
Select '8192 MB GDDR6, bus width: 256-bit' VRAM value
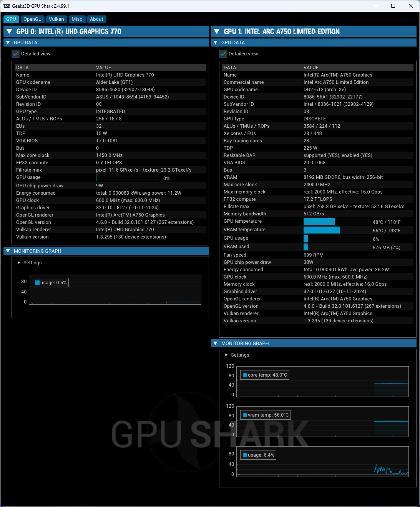click(343, 177)
